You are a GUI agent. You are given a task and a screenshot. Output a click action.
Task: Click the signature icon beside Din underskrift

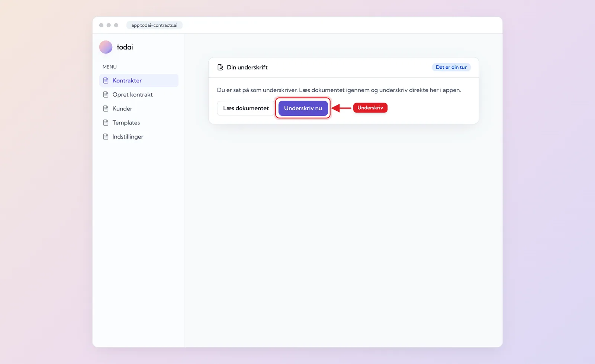221,67
